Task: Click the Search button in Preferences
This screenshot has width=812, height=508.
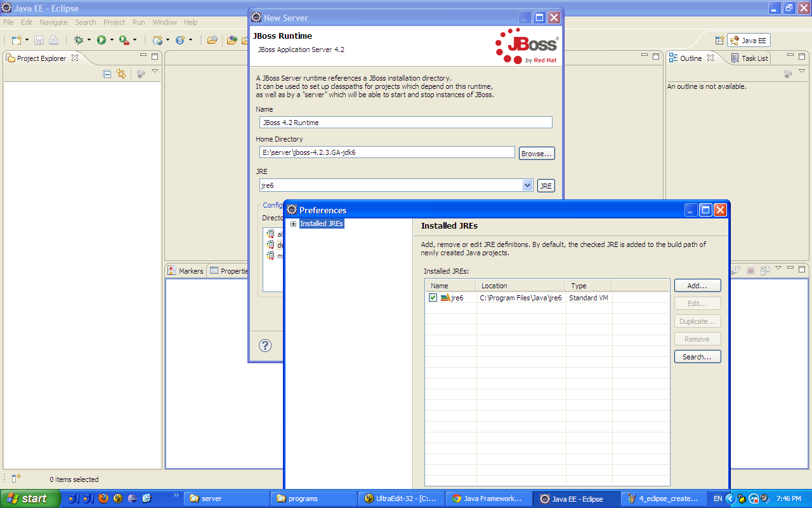Action: (697, 356)
